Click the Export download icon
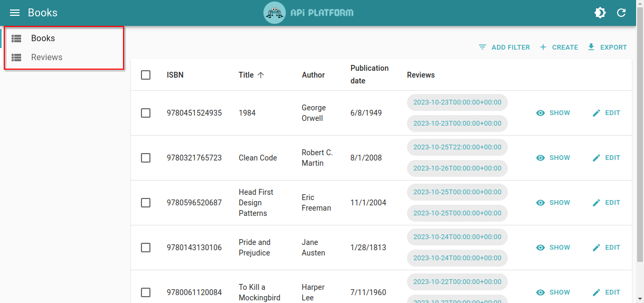644x303 pixels. pyautogui.click(x=591, y=47)
